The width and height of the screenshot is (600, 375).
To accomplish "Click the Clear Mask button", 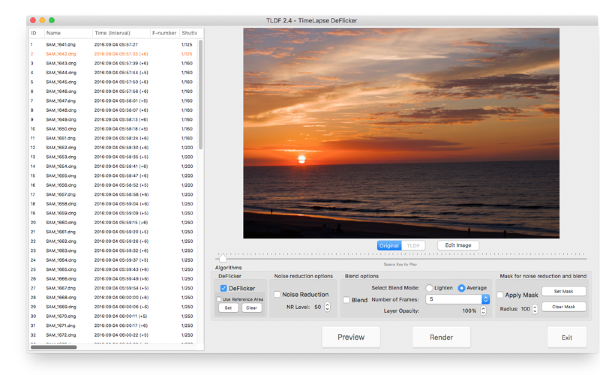I will click(x=564, y=307).
